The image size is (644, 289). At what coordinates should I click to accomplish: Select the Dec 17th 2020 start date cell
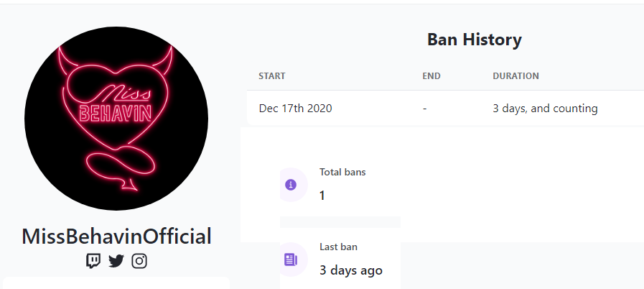coord(295,109)
